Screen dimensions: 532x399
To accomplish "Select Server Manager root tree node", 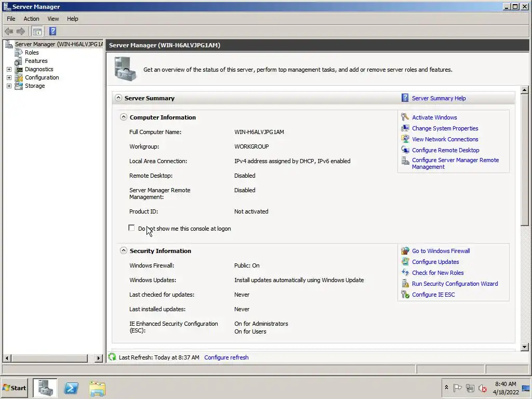I will (59, 44).
